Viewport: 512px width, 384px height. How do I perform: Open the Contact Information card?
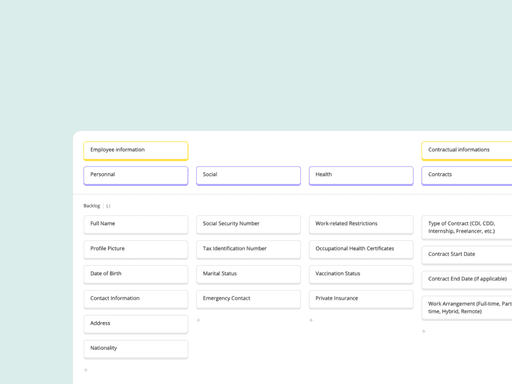coord(136,299)
